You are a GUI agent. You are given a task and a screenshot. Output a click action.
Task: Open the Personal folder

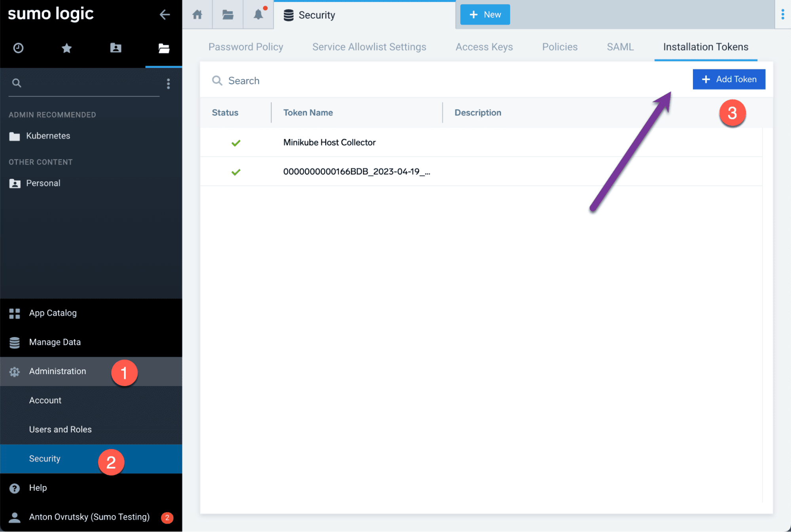[43, 184]
